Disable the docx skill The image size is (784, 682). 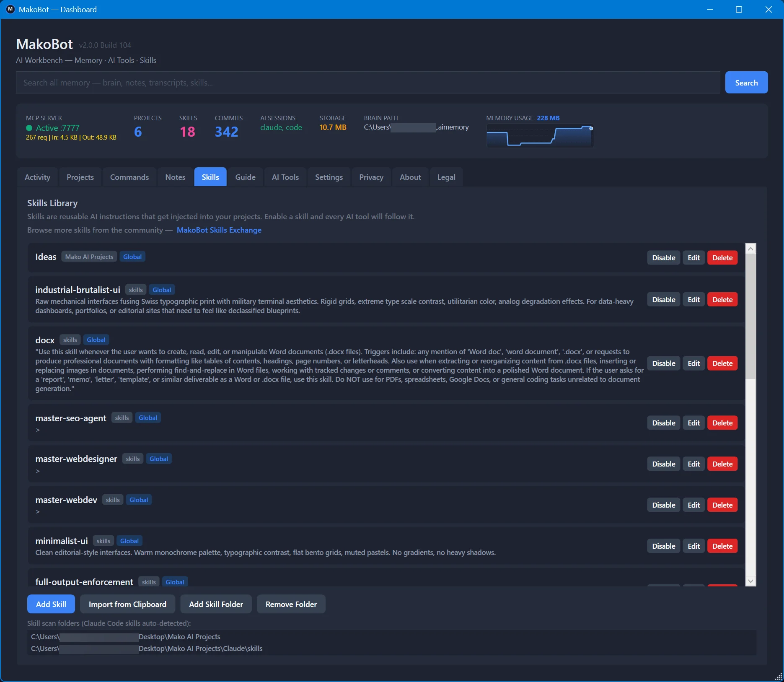pos(663,363)
